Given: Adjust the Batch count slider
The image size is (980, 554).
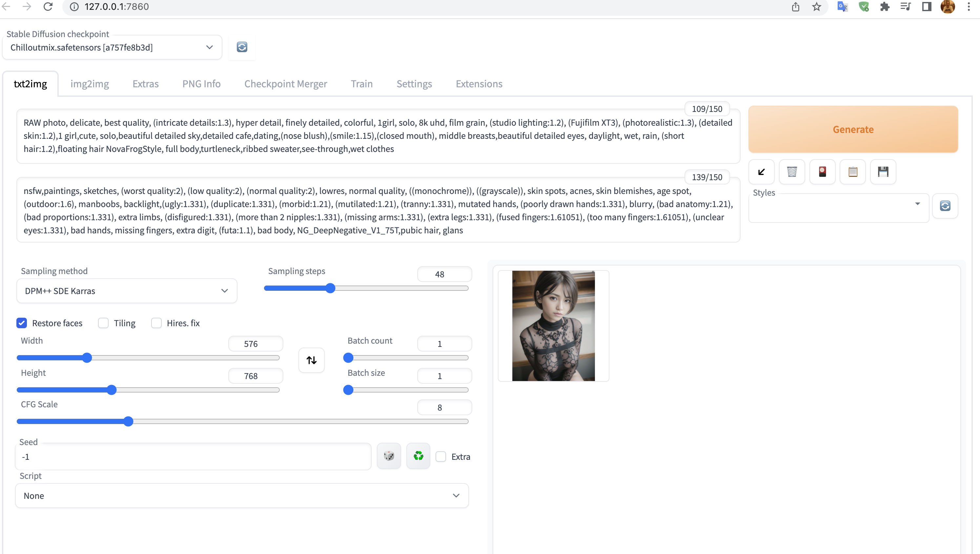Looking at the screenshot, I should 405,357.
